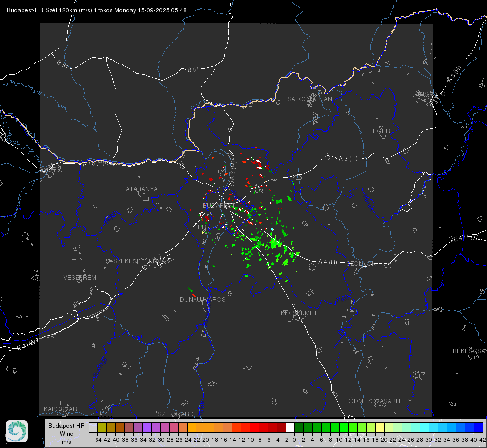Click the SALGÓTARJÁN city label
This screenshot has width=487, height=448.
309,99
